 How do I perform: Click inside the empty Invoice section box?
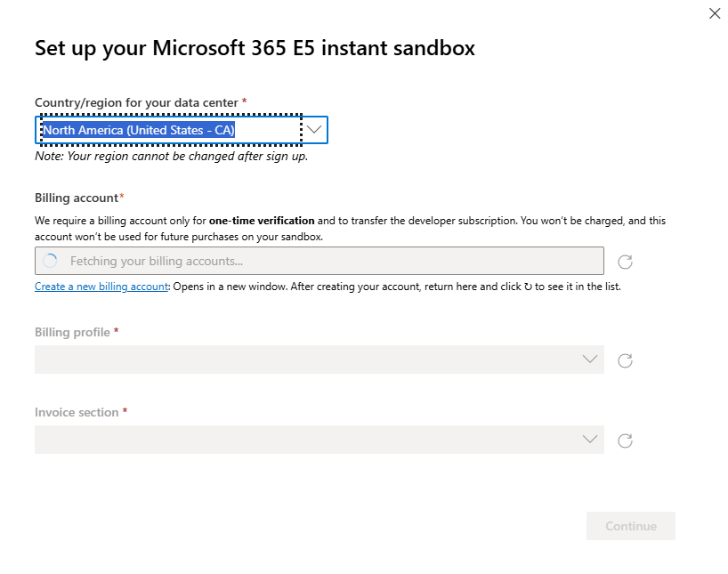point(320,440)
